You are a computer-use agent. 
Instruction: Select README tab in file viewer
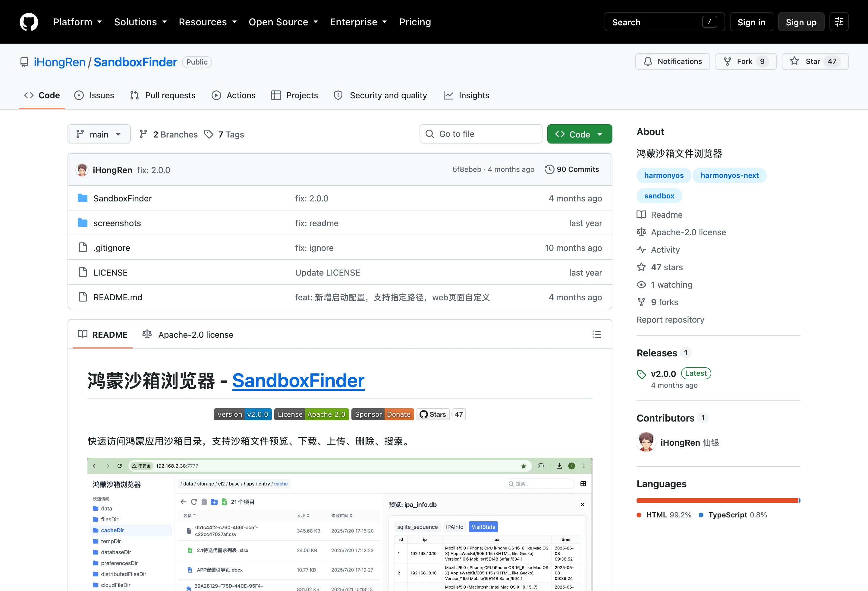tap(103, 334)
